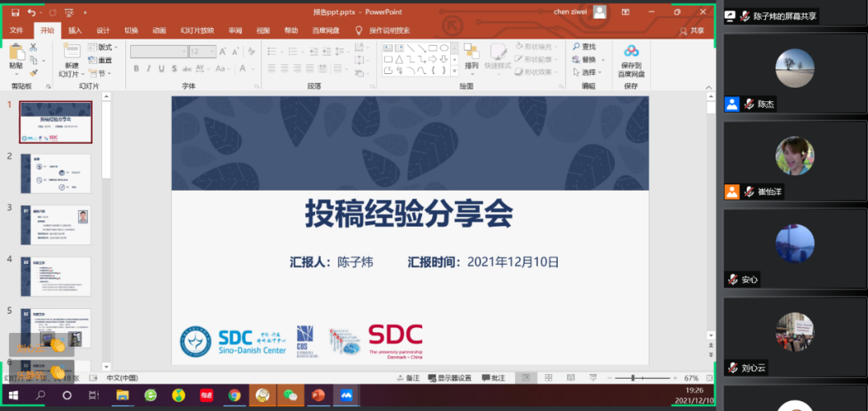Select the triangle shape in gallery
868x411 pixels.
pos(399,59)
